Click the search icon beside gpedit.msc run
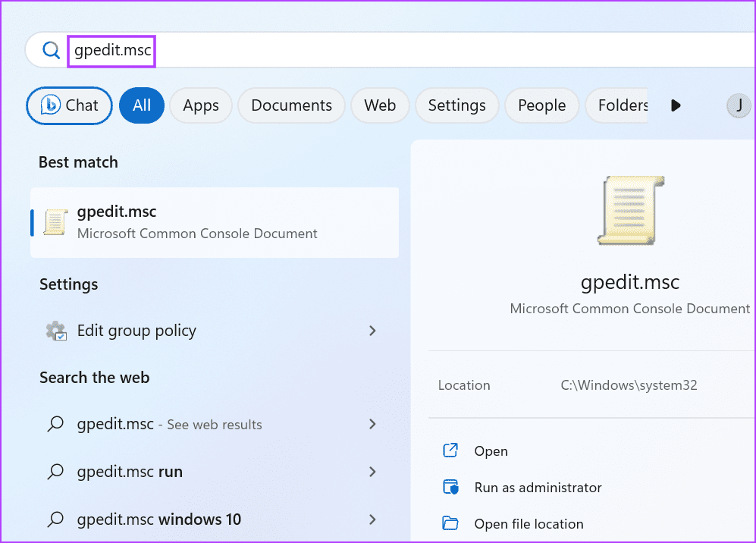This screenshot has height=543, width=756. (x=55, y=472)
